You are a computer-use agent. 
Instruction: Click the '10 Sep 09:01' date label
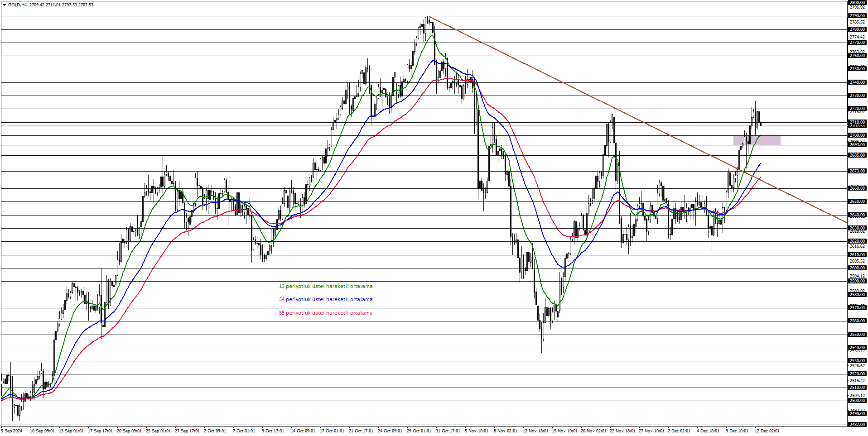tap(42, 431)
